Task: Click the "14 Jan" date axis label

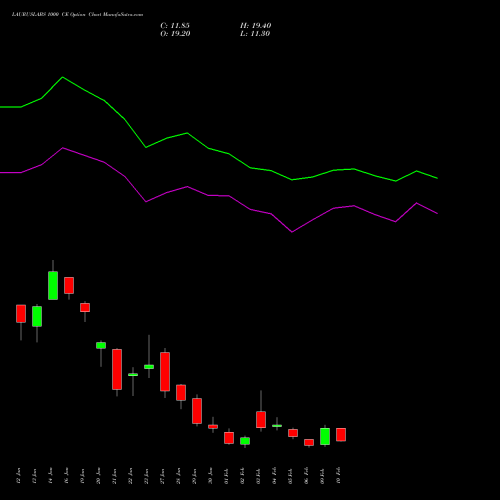Action: (51, 476)
